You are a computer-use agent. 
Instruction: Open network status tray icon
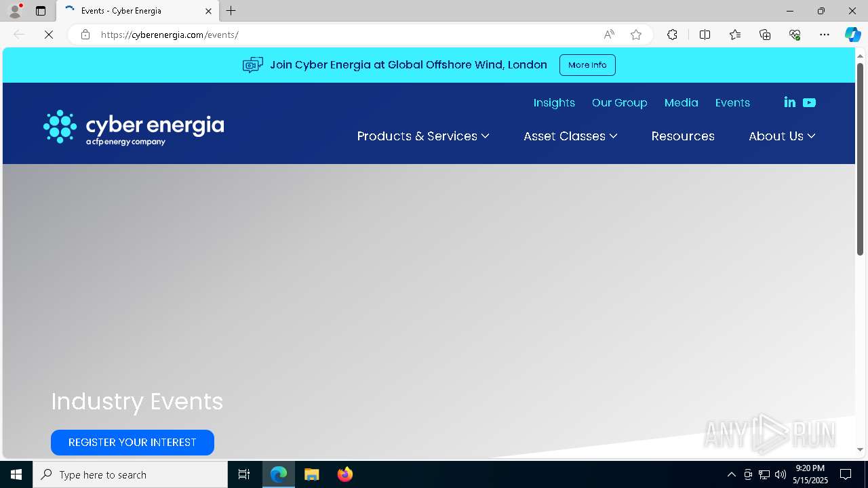pyautogui.click(x=764, y=474)
